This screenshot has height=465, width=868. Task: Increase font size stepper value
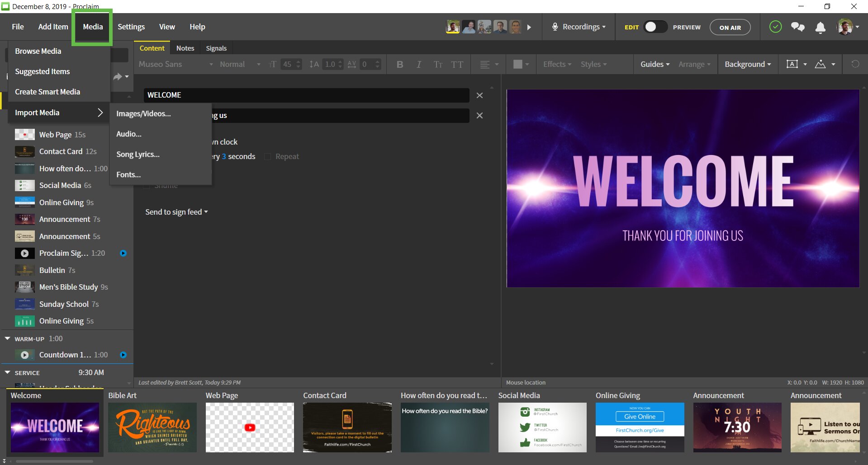298,61
